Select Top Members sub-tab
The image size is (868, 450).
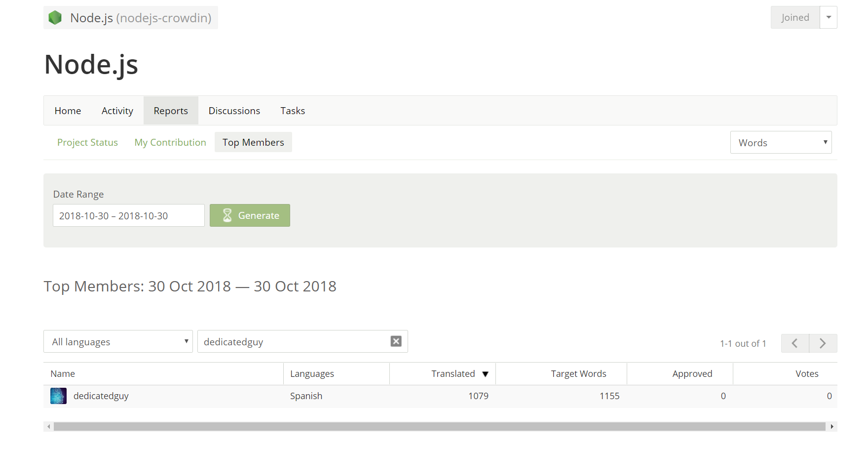253,142
